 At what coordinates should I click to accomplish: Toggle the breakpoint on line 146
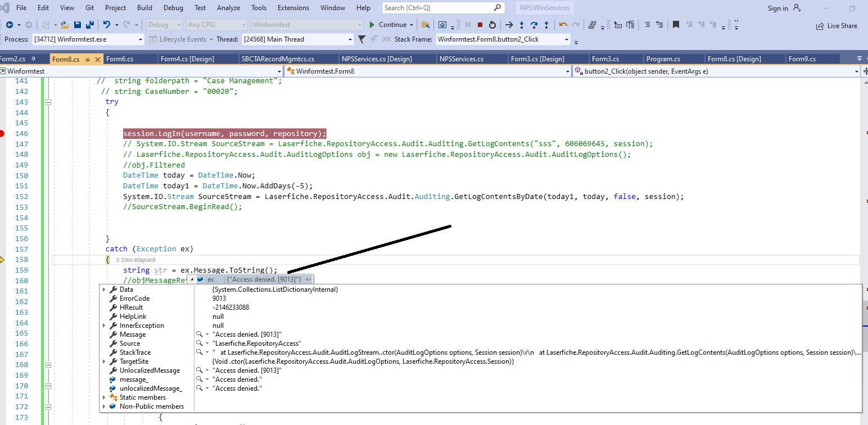pos(2,134)
